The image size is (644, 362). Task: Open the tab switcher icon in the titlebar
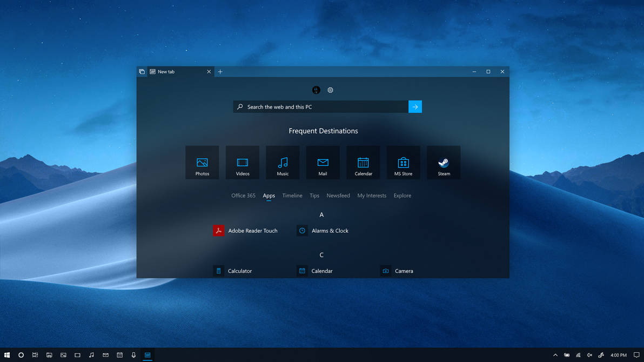click(142, 71)
